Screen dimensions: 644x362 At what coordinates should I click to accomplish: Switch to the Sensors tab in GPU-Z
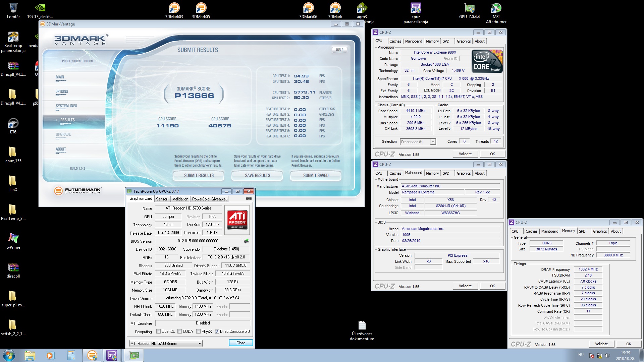click(162, 199)
